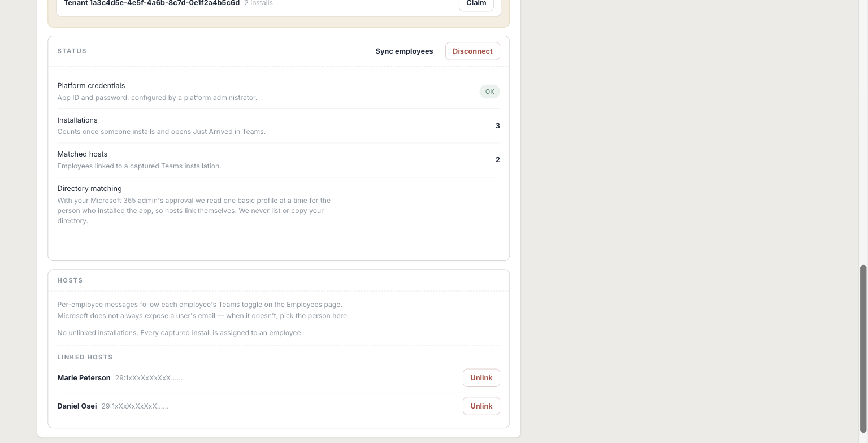This screenshot has height=443, width=868.
Task: Click the '2 installs' label
Action: coord(258,3)
